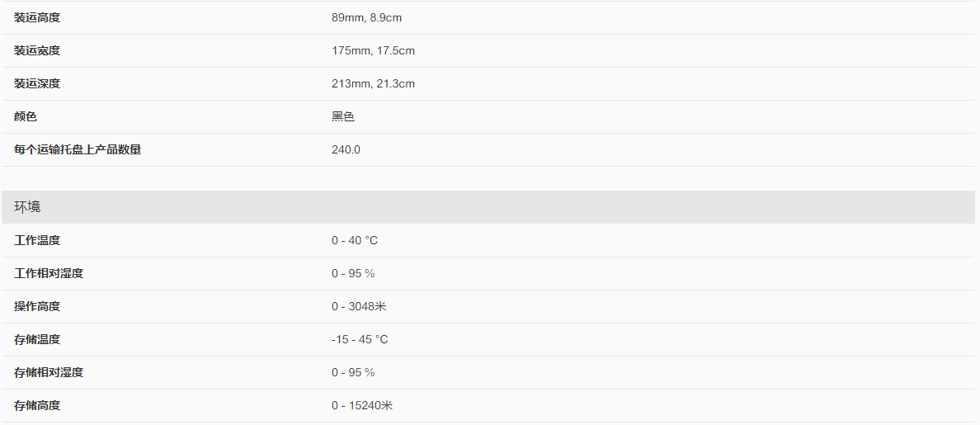Click the 操作高度 label
The height and width of the screenshot is (425, 980).
(37, 306)
